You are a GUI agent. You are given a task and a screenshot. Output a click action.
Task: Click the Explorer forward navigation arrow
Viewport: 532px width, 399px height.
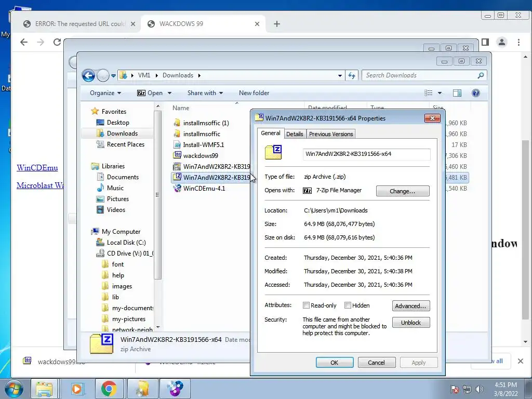(x=102, y=75)
